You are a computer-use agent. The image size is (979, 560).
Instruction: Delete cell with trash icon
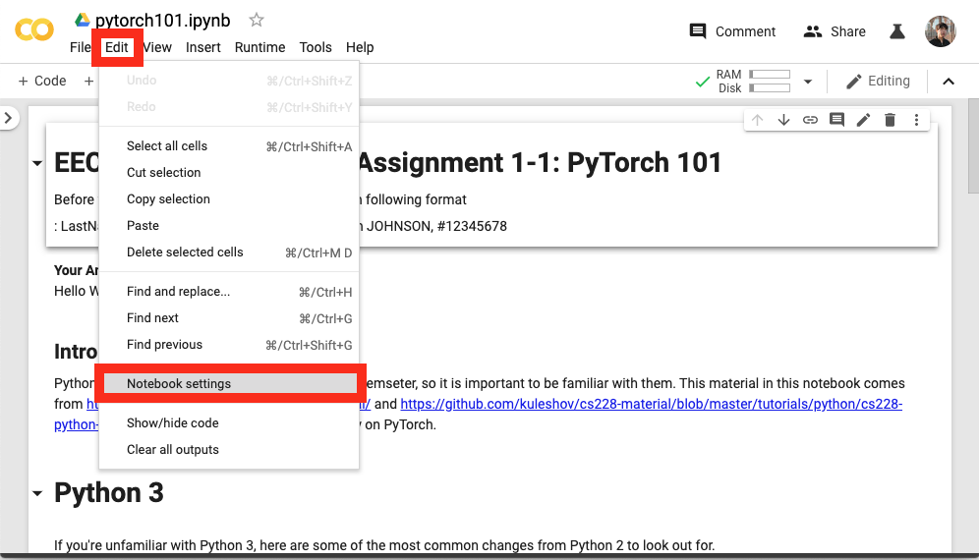pos(890,120)
